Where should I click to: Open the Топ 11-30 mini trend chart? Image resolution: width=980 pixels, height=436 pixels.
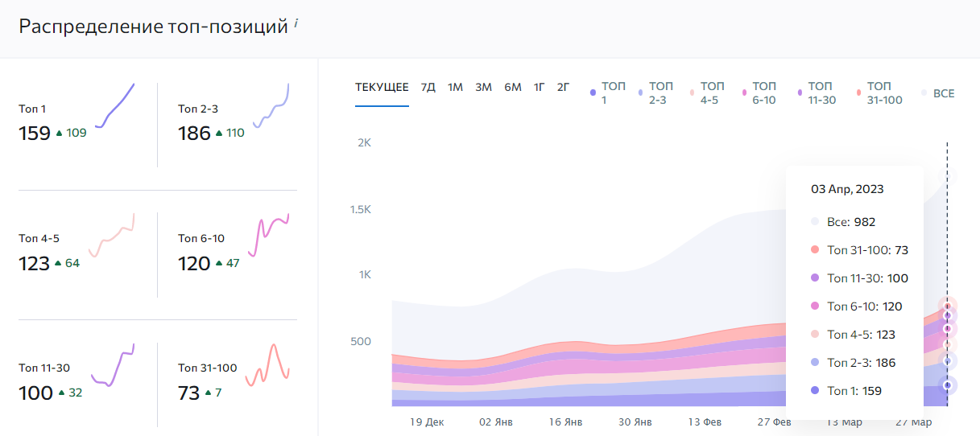point(113,366)
